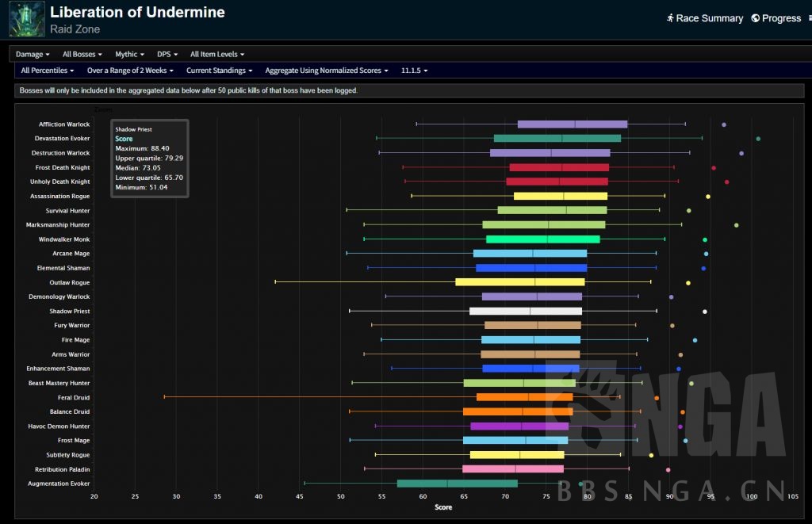Click the globe icon beside Progress

pyautogui.click(x=755, y=18)
